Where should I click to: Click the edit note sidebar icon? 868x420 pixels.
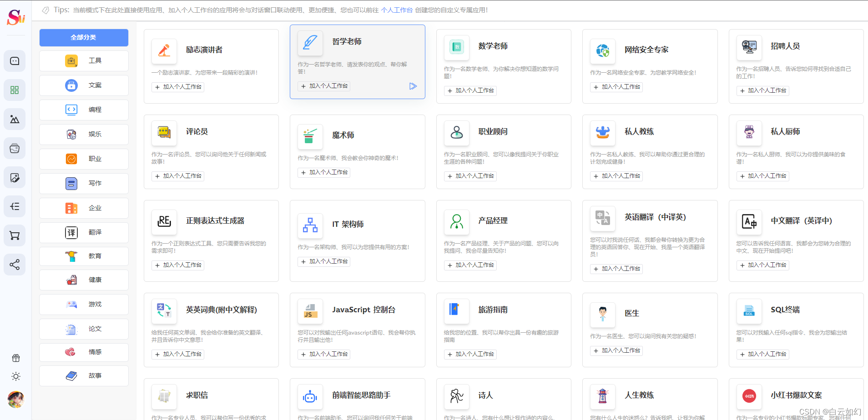pyautogui.click(x=15, y=177)
